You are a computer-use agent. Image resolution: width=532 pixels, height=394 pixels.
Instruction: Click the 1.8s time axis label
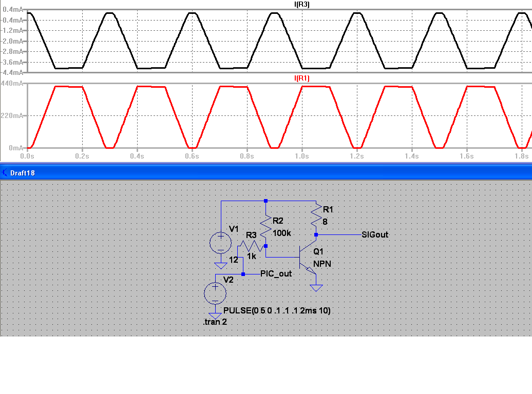coord(522,156)
